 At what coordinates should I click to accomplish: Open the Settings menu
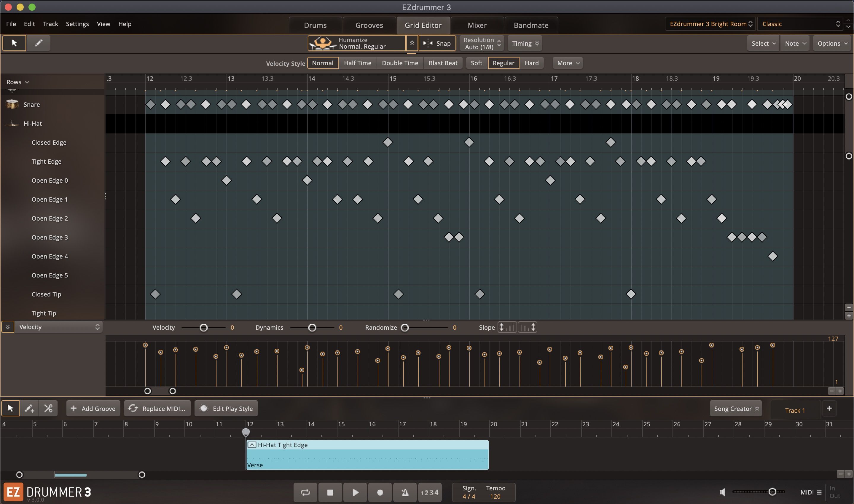pyautogui.click(x=77, y=24)
